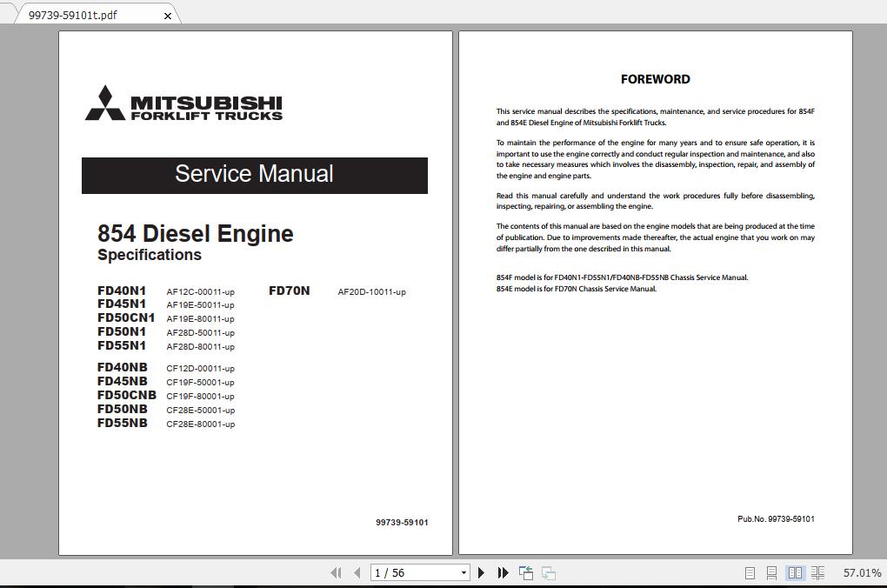Click the Pub.No. 99739-59101 text
This screenshot has height=588, width=887.
click(x=777, y=518)
